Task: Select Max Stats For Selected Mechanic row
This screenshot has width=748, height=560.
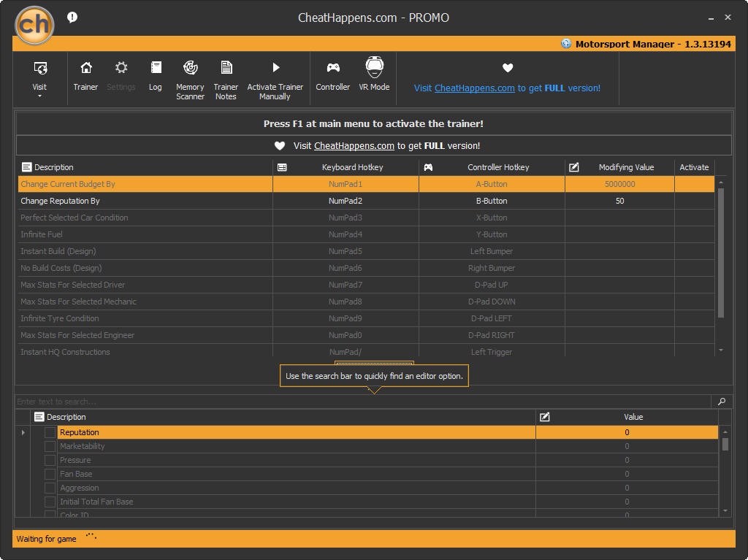Action: (366, 302)
